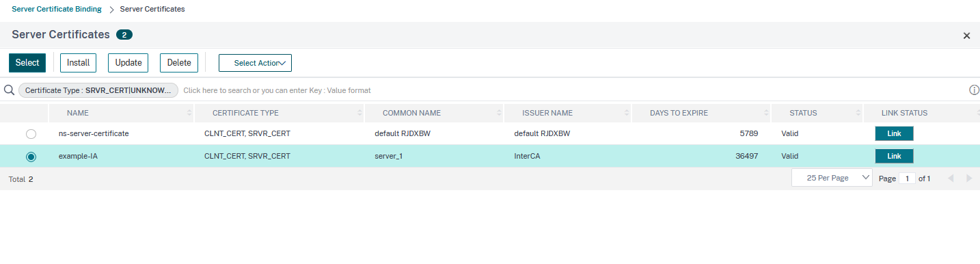
Task: Expand the 25 Per Page dropdown
Action: (832, 178)
